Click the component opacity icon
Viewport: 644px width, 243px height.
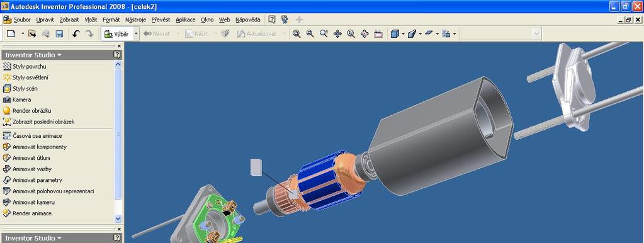446,34
